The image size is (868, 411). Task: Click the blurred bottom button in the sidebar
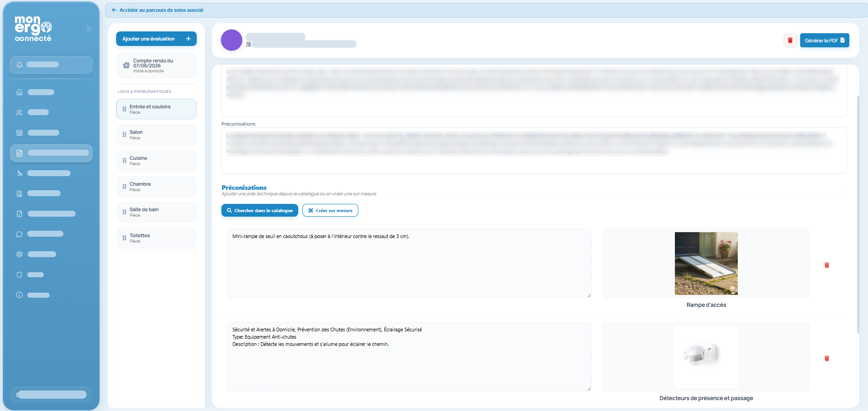(x=51, y=395)
